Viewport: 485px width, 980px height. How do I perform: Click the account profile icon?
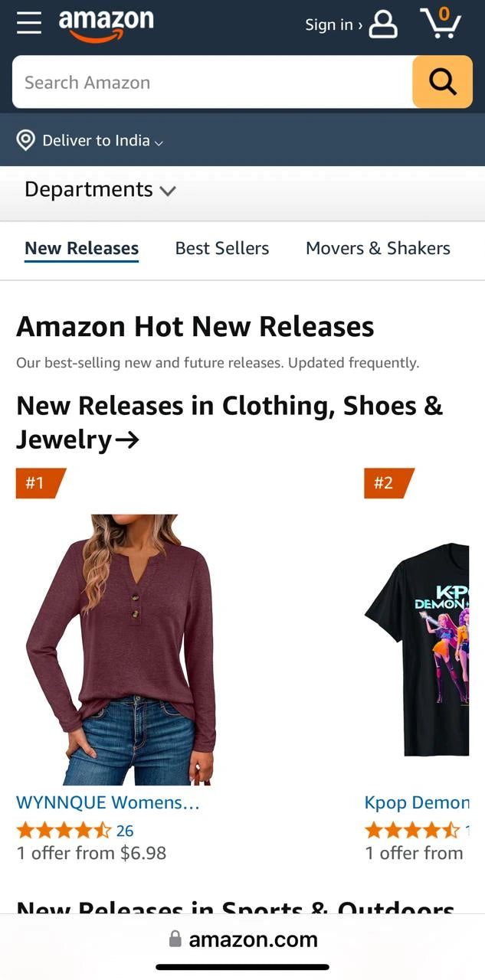[x=383, y=24]
